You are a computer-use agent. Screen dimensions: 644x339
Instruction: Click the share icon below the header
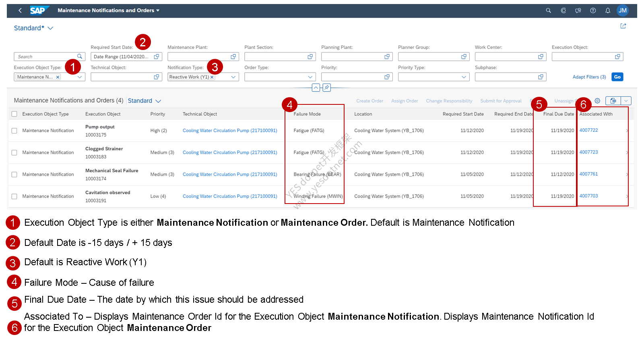[623, 26]
